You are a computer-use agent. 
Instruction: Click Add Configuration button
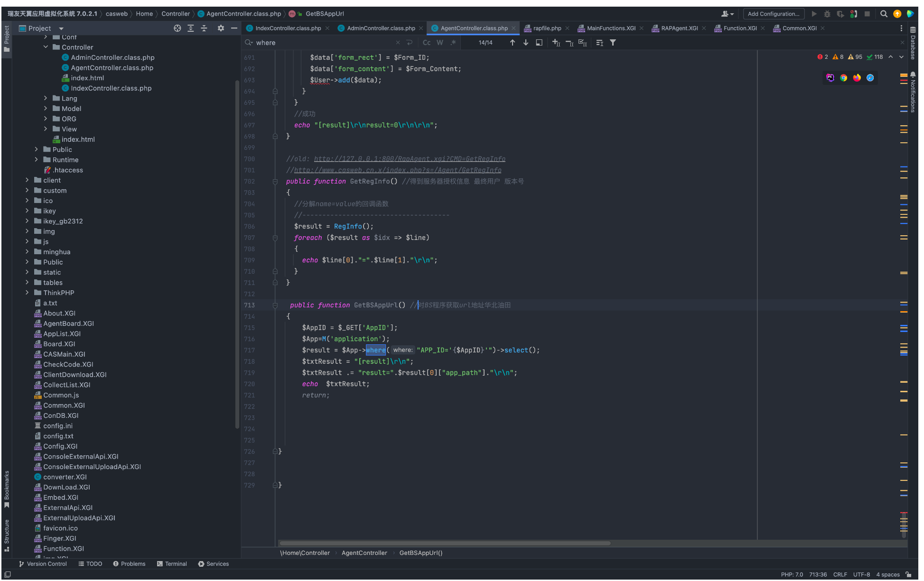(x=774, y=14)
